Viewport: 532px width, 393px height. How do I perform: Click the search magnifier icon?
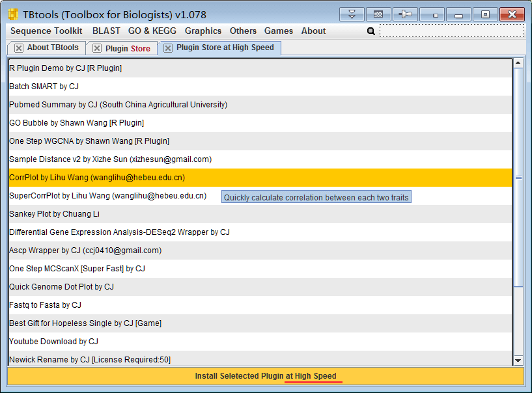[371, 31]
